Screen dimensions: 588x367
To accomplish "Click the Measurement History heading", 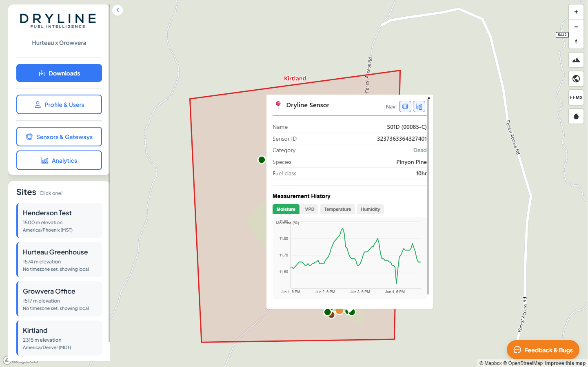I will pos(302,196).
